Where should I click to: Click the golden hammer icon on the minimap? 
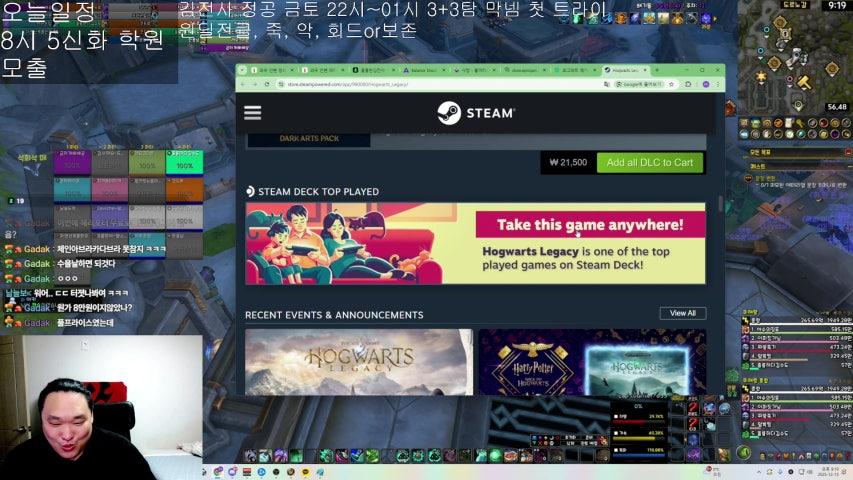(x=804, y=83)
